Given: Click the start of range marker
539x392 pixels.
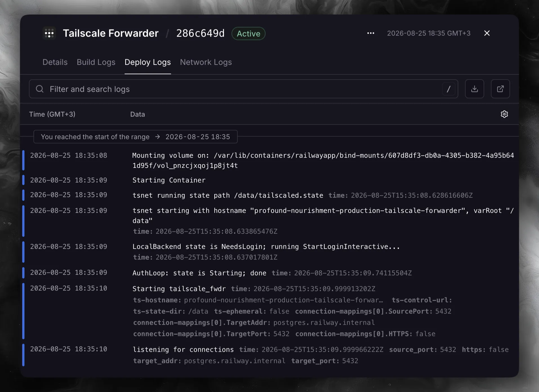Looking at the screenshot, I should click(x=136, y=137).
